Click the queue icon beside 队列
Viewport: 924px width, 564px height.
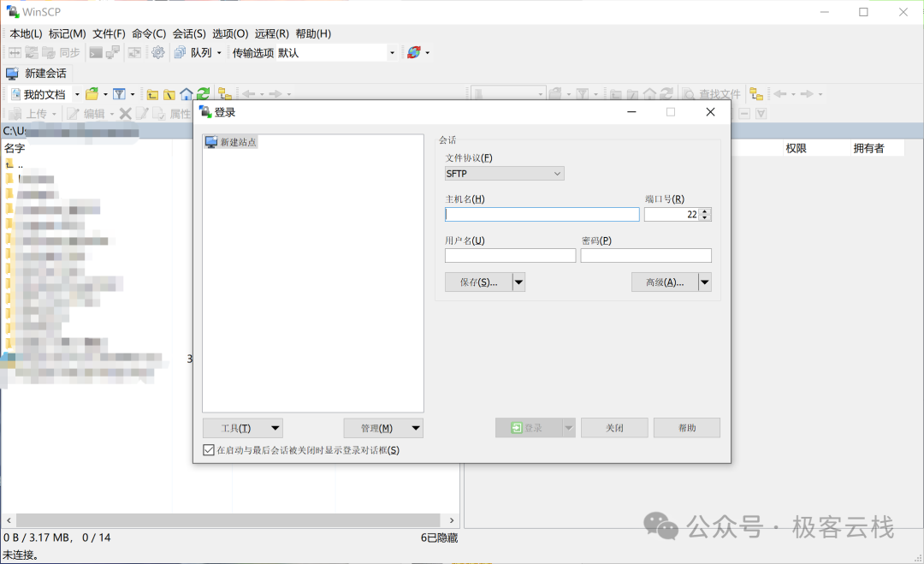[180, 53]
